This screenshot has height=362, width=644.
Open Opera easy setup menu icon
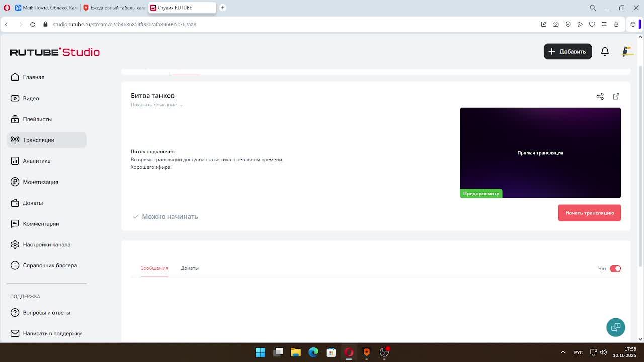point(604,24)
